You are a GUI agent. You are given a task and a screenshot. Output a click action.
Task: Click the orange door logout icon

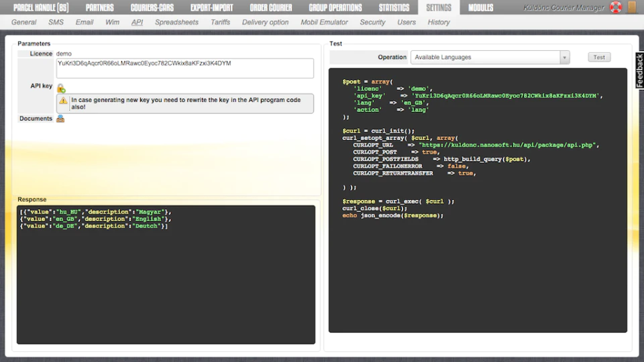click(633, 7)
